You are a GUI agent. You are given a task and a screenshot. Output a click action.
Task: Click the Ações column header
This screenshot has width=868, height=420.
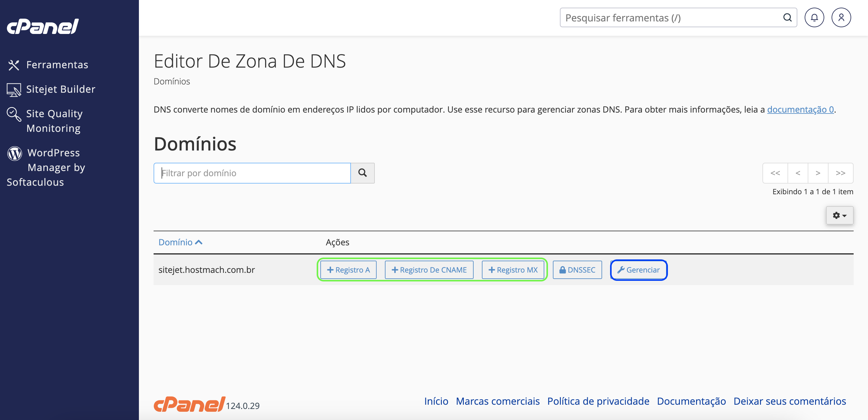[x=337, y=242]
